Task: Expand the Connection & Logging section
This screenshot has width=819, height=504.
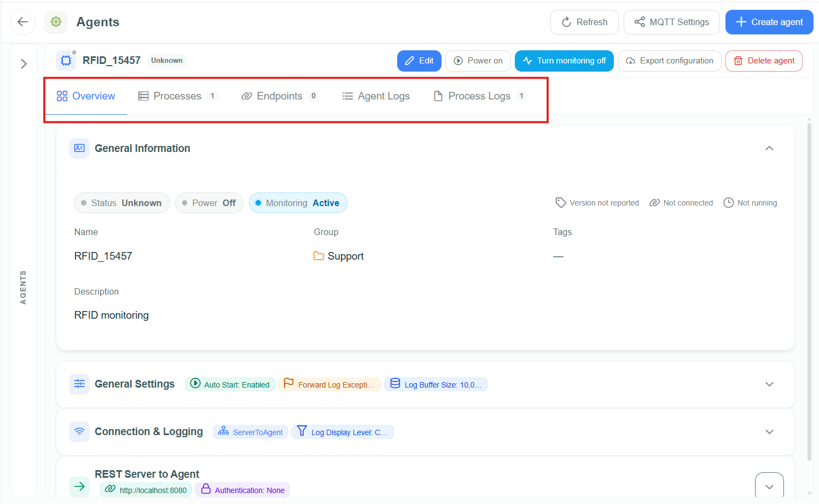Action: pos(769,432)
